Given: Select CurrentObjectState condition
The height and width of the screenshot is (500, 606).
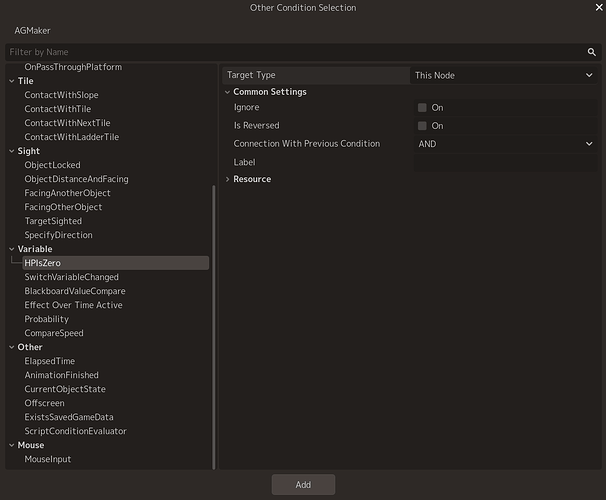Looking at the screenshot, I should tap(65, 389).
